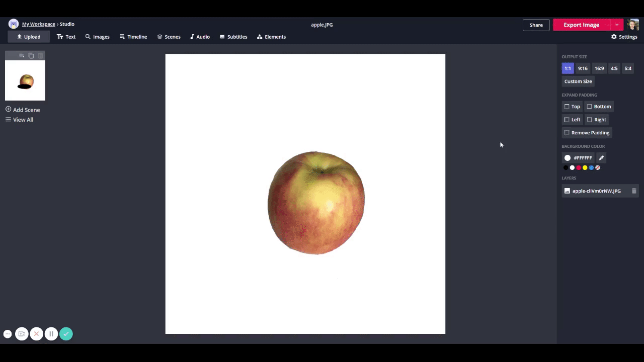Screen dimensions: 644x362
Task: Click the My Workspace link
Action: [38, 24]
